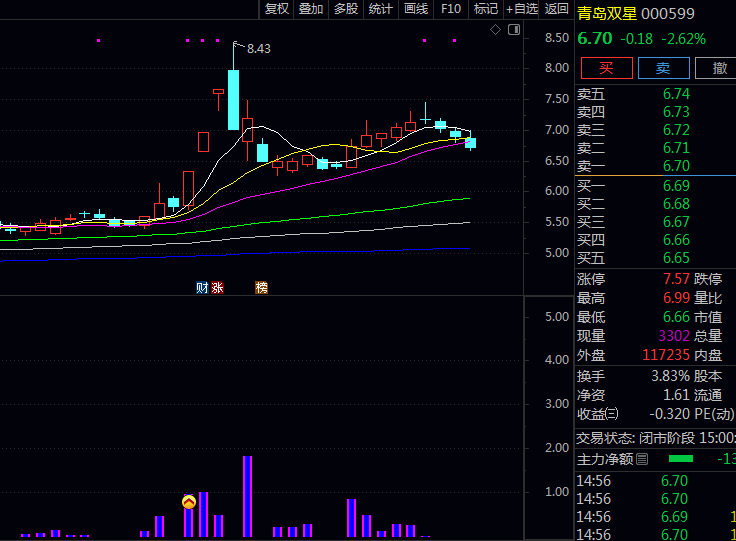Viewport: 736px width, 541px height.
Task: Open the 统计 statistics dropdown
Action: [380, 9]
